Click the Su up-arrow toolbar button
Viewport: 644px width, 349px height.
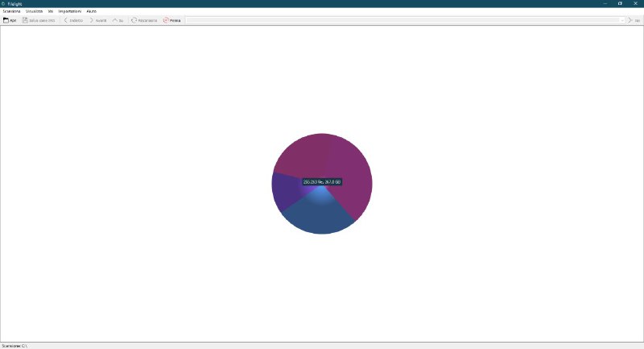point(115,20)
